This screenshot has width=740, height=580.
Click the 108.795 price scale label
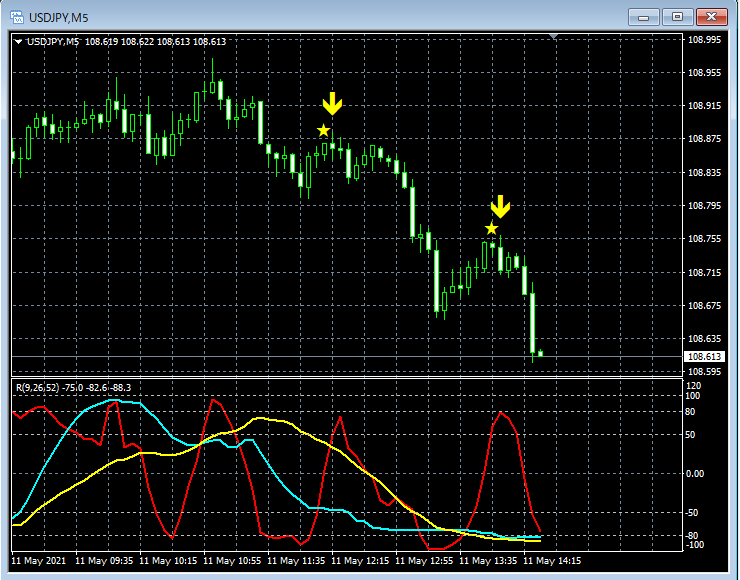[x=704, y=206]
